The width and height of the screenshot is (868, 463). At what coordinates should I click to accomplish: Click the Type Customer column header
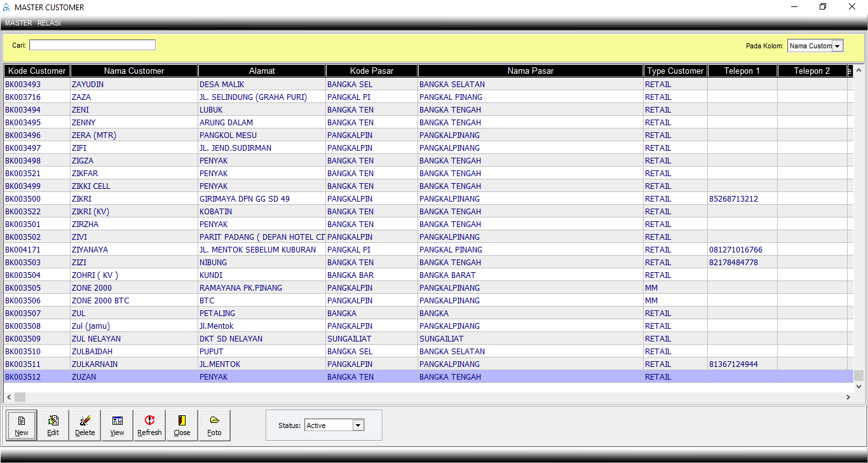pos(675,71)
